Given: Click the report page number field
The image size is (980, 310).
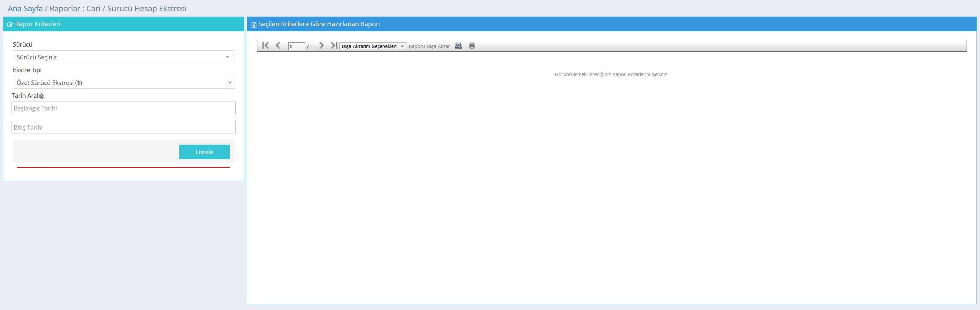Looking at the screenshot, I should (x=296, y=46).
